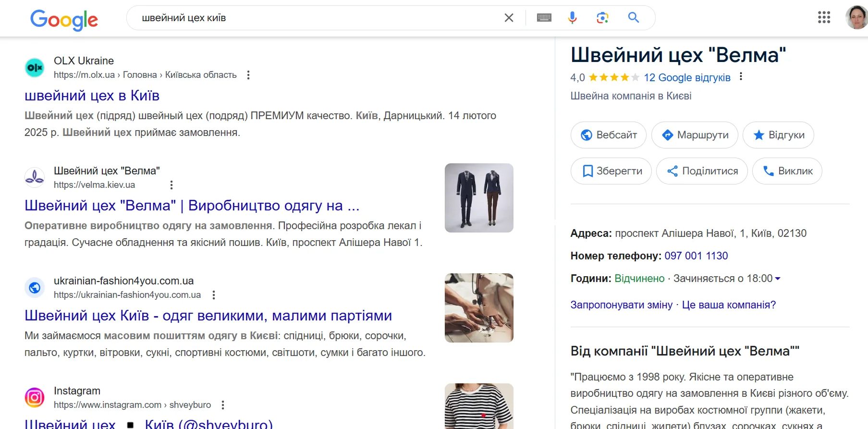Viewport: 868px width, 429px height.
Task: Click the Від компанії "Швейний цех "Велма"" heading
Action: pos(685,351)
